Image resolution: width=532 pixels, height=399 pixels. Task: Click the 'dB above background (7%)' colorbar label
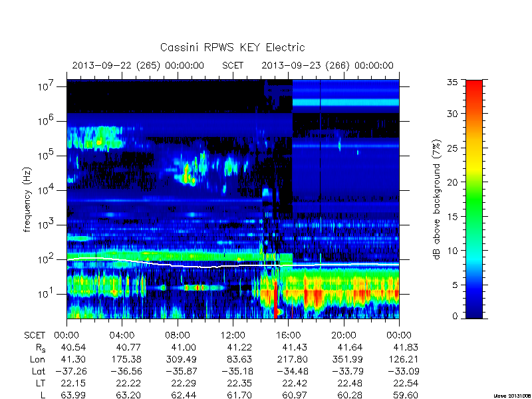(x=437, y=199)
